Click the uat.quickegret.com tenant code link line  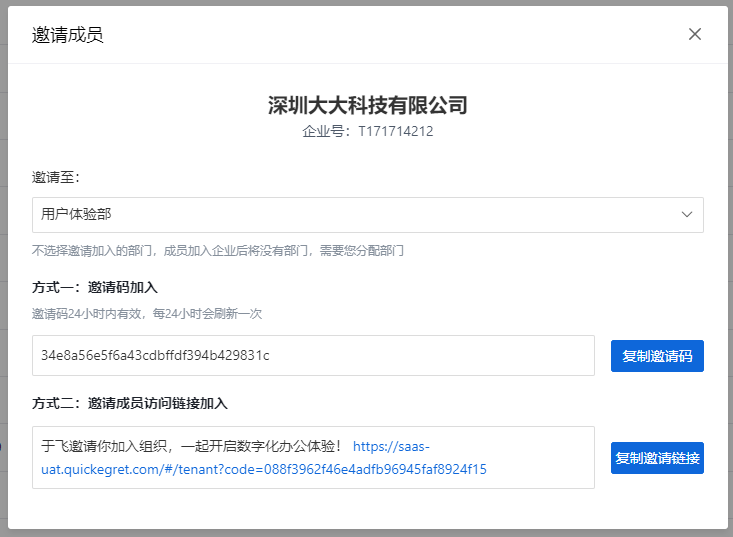(x=264, y=468)
